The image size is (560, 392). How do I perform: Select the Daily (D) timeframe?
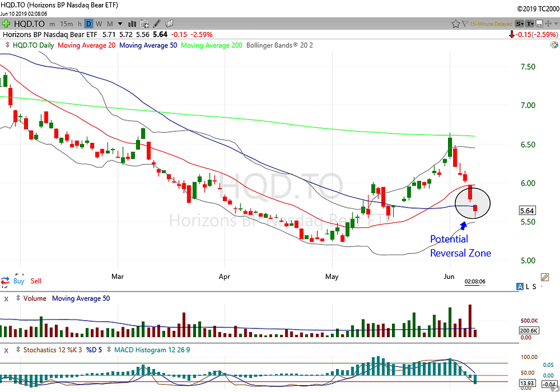(89, 24)
